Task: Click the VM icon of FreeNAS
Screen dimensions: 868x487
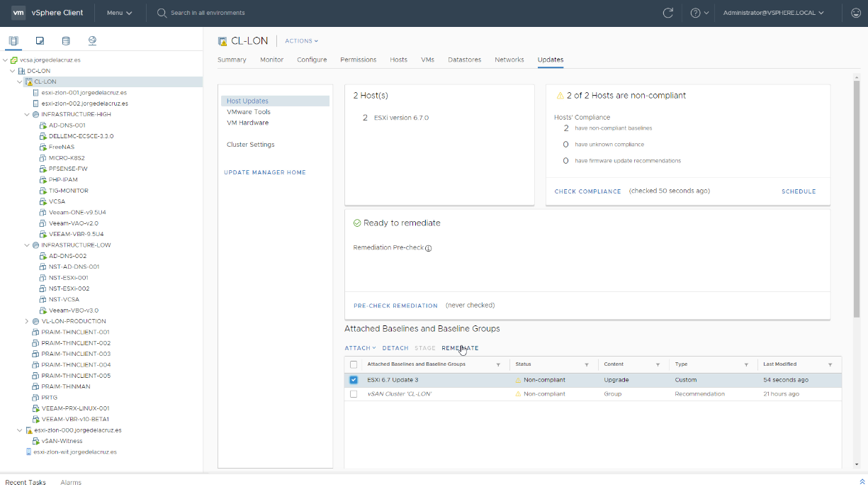Action: 43,147
